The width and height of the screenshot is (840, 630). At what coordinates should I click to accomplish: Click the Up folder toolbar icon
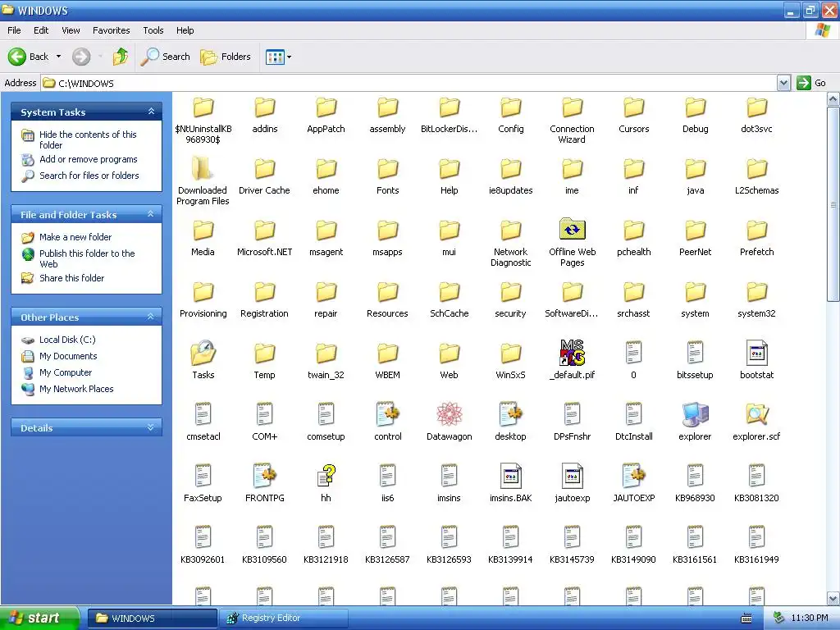pos(121,57)
